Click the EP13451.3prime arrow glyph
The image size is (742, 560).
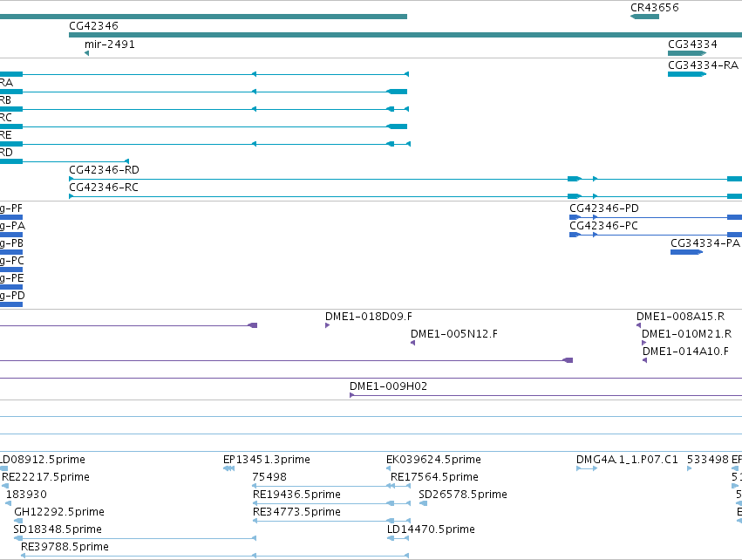click(228, 468)
